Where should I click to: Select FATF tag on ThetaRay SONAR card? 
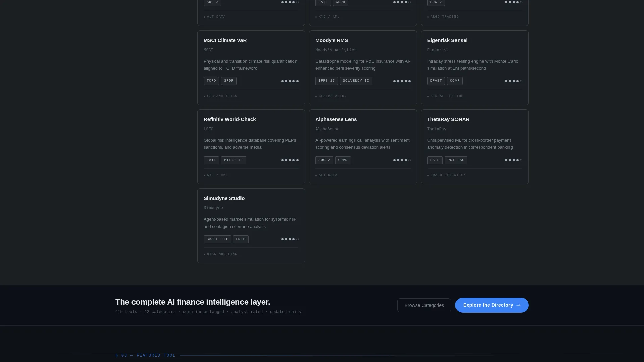coord(435,160)
